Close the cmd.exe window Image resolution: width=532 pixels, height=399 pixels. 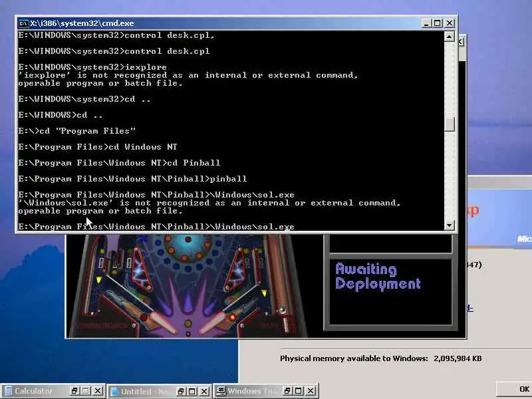450,23
